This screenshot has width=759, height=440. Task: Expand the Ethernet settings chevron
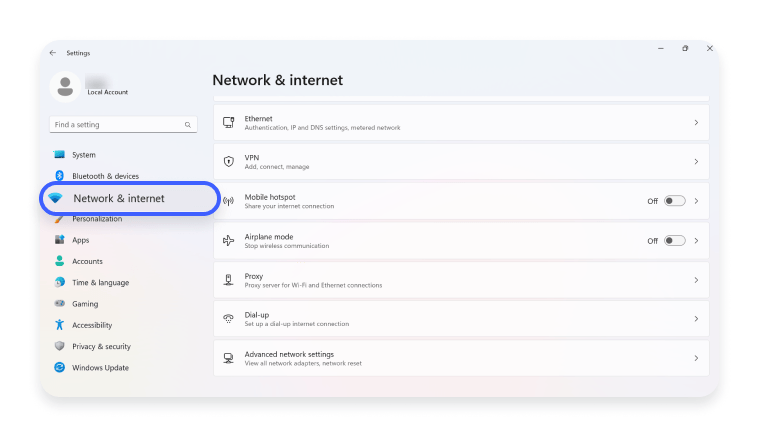(696, 122)
